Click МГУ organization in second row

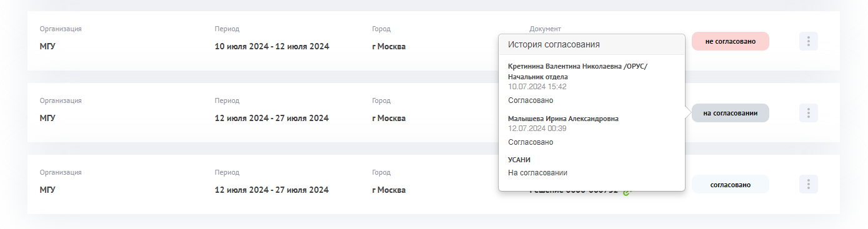click(47, 118)
